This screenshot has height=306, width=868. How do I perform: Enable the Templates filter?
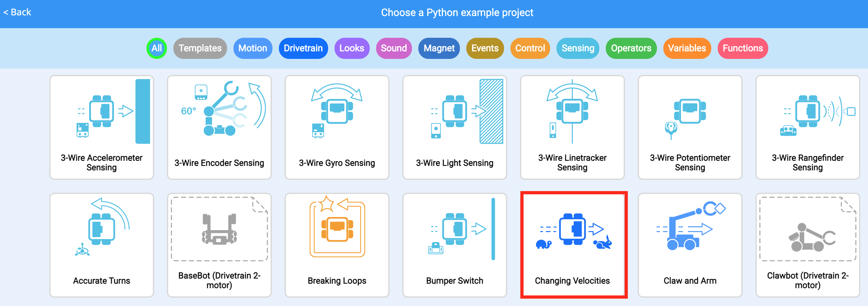point(200,48)
